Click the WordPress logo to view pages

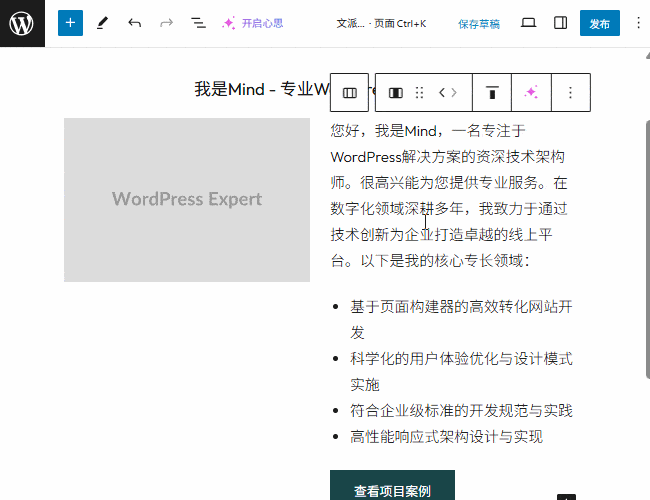(22, 23)
